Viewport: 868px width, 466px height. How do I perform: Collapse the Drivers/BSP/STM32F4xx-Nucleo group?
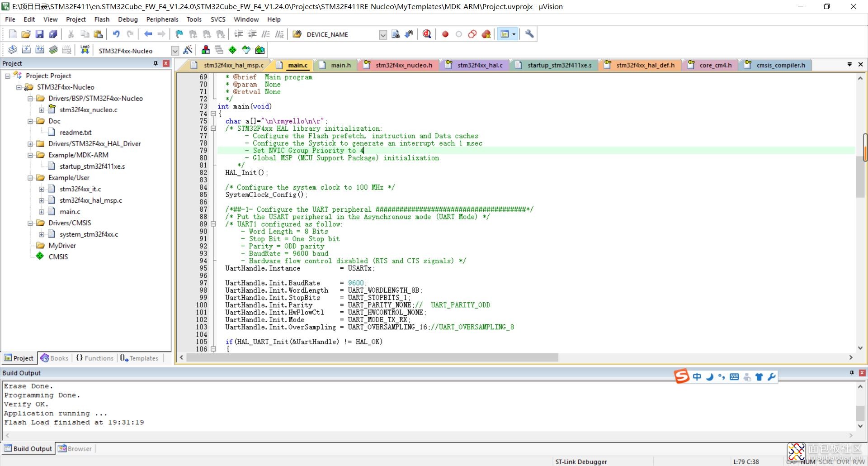coord(30,98)
